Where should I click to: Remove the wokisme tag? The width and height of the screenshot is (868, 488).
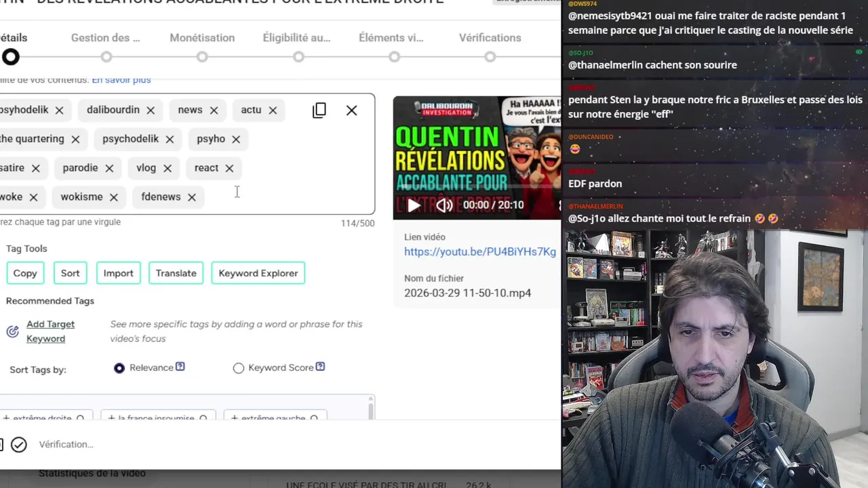coord(114,198)
